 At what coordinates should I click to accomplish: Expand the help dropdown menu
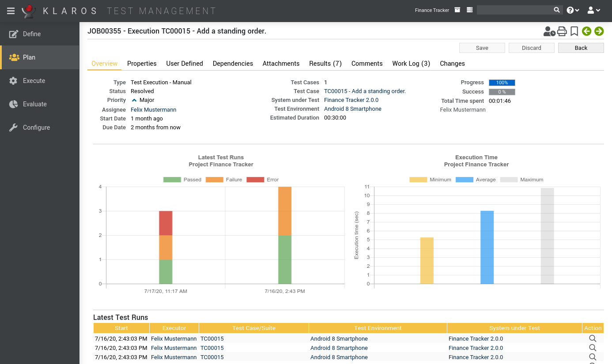click(573, 10)
